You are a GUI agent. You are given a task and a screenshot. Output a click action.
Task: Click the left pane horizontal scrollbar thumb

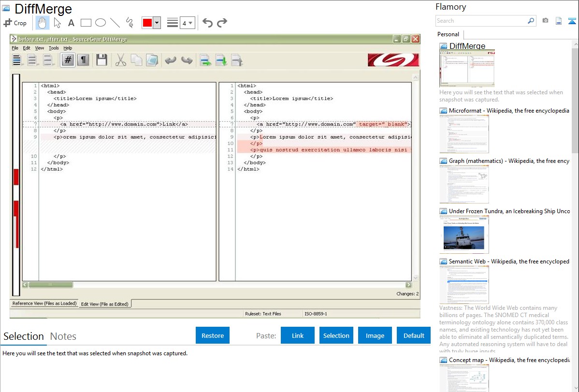[x=51, y=285]
